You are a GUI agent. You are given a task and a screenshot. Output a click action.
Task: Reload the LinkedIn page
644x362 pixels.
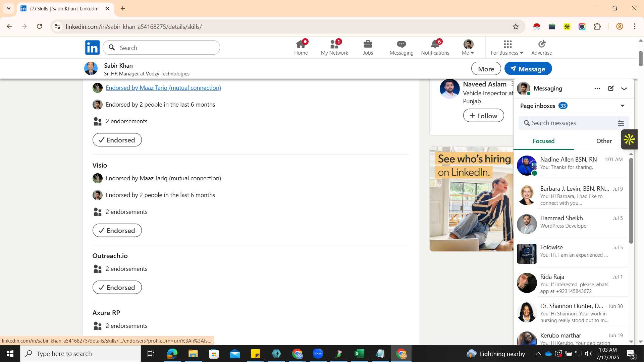click(x=39, y=26)
